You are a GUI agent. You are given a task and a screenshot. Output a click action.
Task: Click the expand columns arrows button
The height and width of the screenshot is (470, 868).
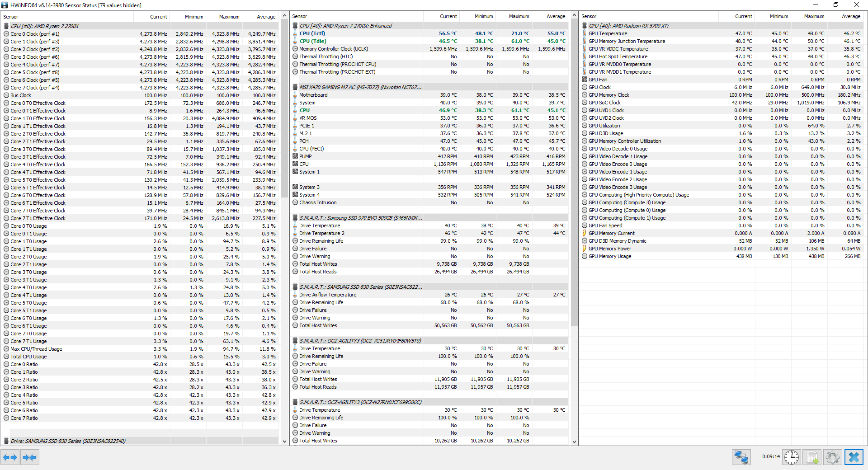coord(10,457)
